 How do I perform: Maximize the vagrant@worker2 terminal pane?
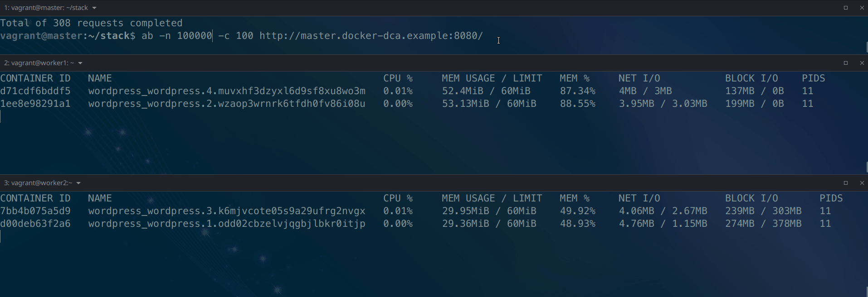coord(845,183)
